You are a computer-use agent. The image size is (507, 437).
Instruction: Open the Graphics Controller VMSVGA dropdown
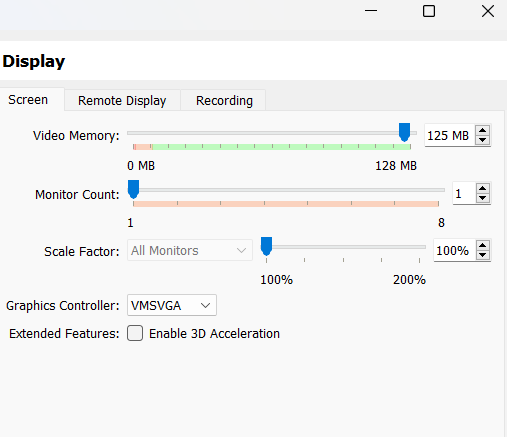pyautogui.click(x=172, y=305)
